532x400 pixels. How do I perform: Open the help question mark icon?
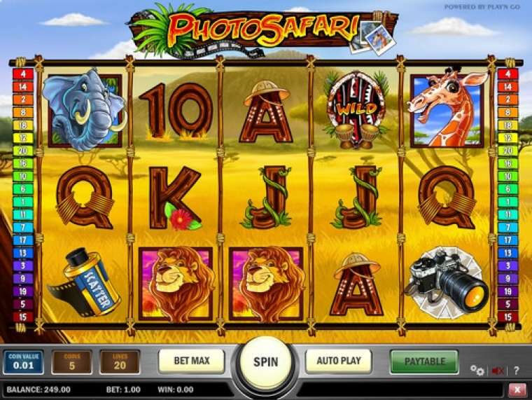(516, 371)
